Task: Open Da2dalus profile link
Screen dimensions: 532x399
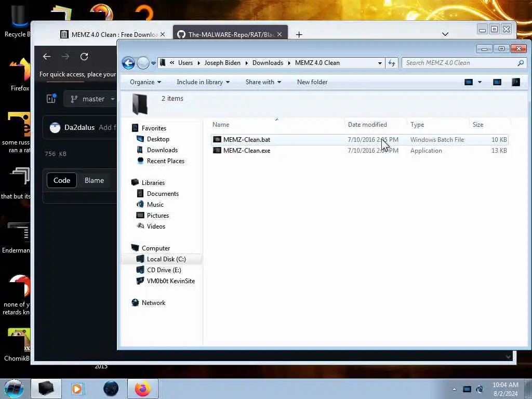Action: point(79,128)
